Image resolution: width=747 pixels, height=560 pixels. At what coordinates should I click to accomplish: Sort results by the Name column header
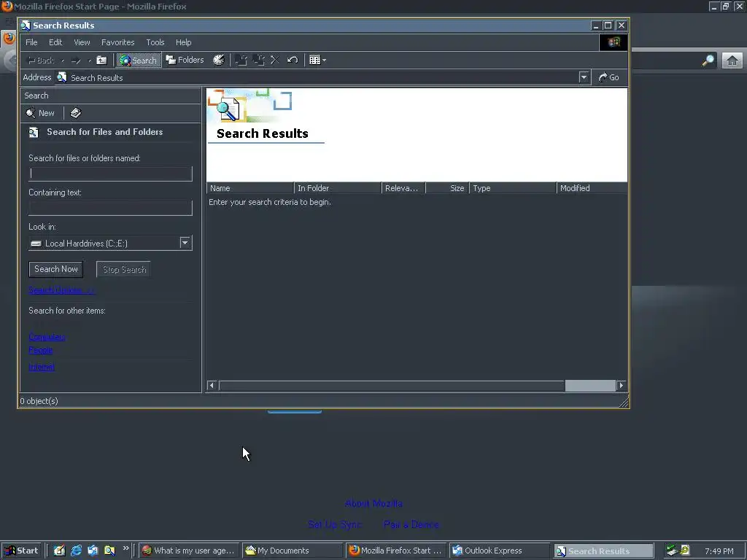click(x=250, y=188)
